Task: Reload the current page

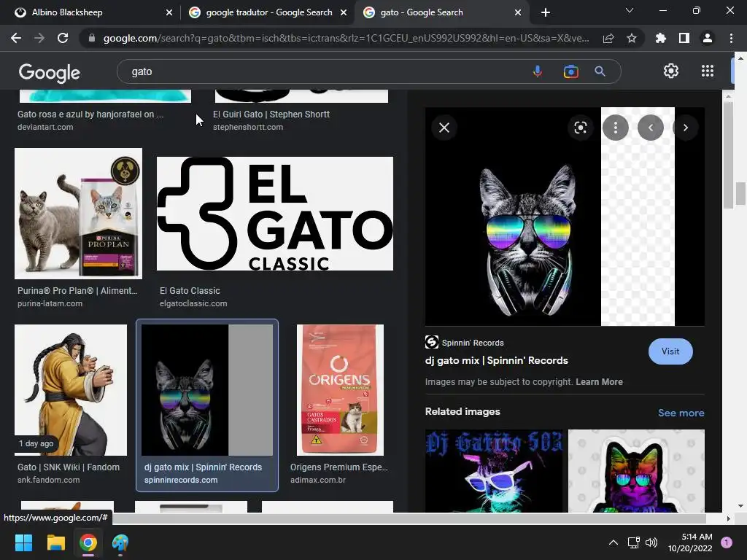Action: 63,38
